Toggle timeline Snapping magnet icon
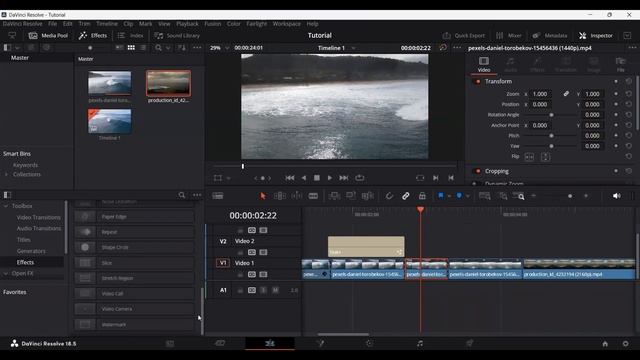This screenshot has width=640, height=360. (x=389, y=196)
